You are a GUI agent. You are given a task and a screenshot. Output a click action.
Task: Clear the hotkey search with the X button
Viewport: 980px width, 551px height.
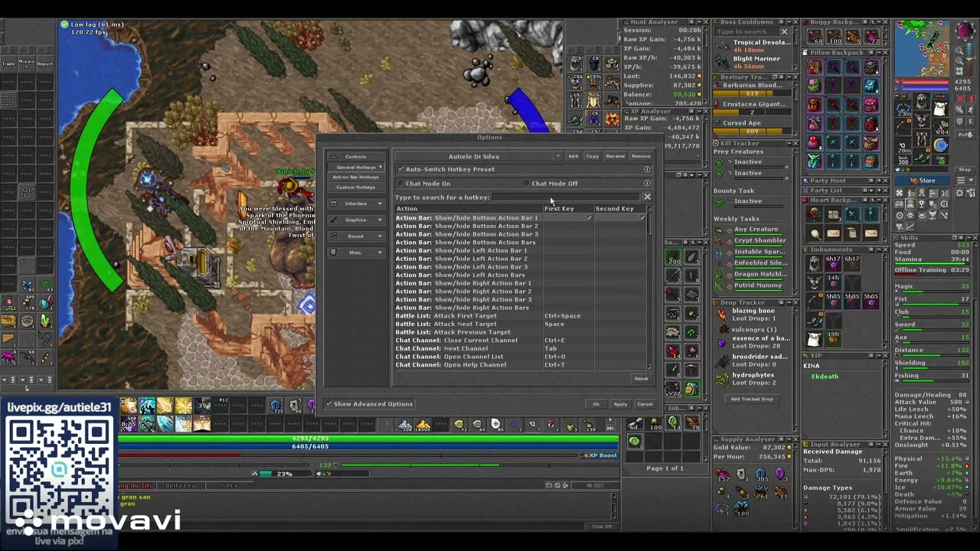pos(647,197)
